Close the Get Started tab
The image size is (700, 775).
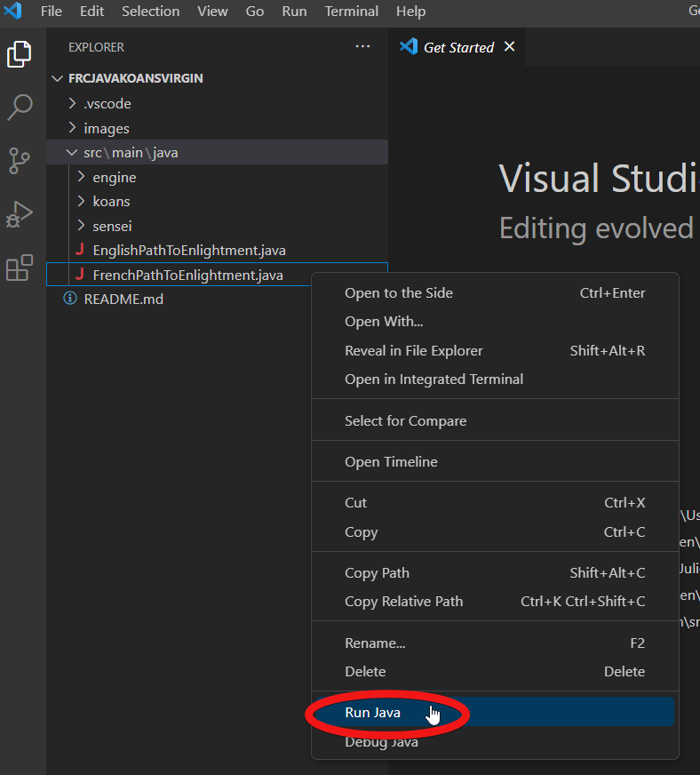(x=509, y=46)
